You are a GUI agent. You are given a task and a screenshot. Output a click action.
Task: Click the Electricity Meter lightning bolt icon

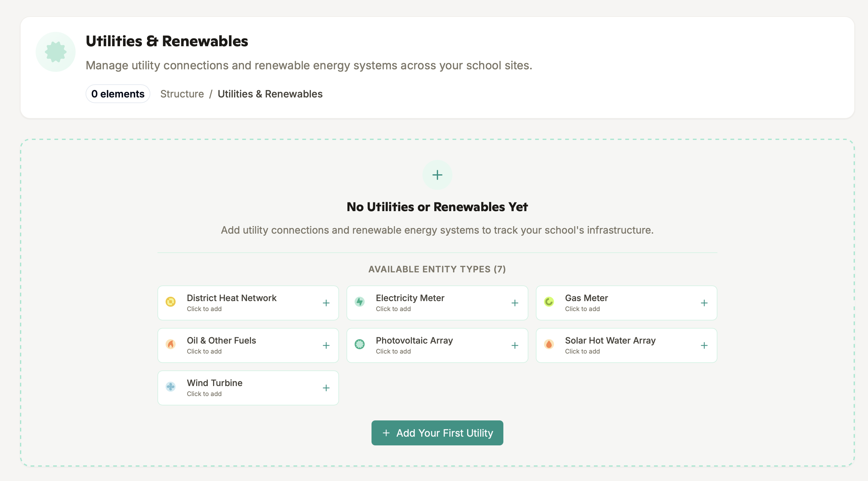[x=360, y=301]
